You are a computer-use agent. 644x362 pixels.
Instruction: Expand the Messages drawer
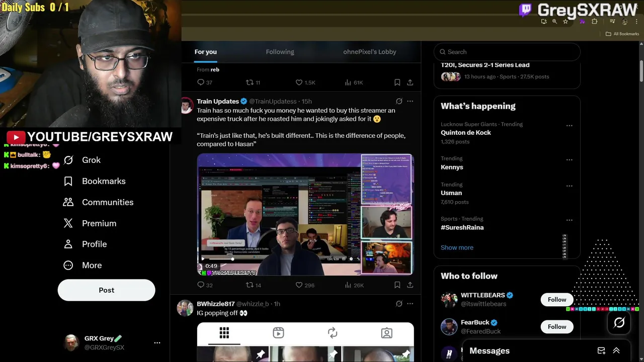click(x=616, y=351)
